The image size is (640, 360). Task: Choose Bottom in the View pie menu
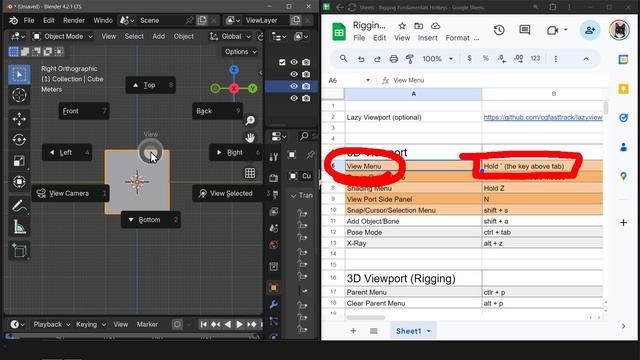151,220
